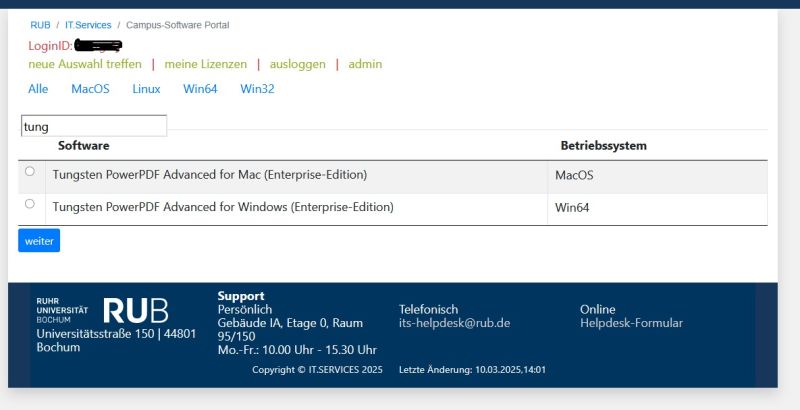The height and width of the screenshot is (410, 800).
Task: Select Tungsten PowerPDF for Windows radio button
Action: [x=30, y=204]
